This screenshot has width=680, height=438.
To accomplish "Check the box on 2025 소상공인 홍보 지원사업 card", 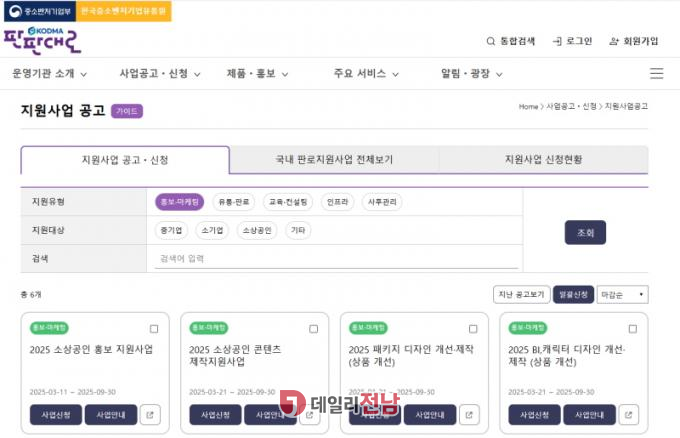I will coord(153,328).
